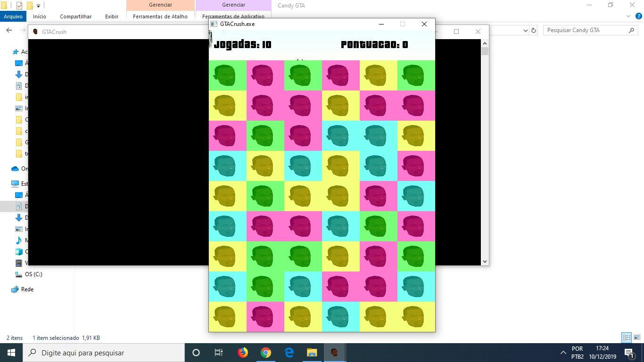Switch to details view in status bar
The width and height of the screenshot is (644, 362).
pyautogui.click(x=627, y=337)
